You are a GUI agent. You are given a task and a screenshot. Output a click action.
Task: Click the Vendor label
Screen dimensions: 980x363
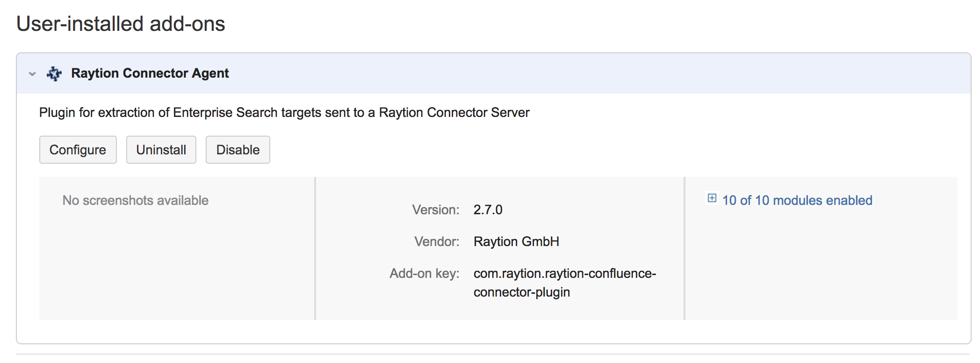point(437,241)
